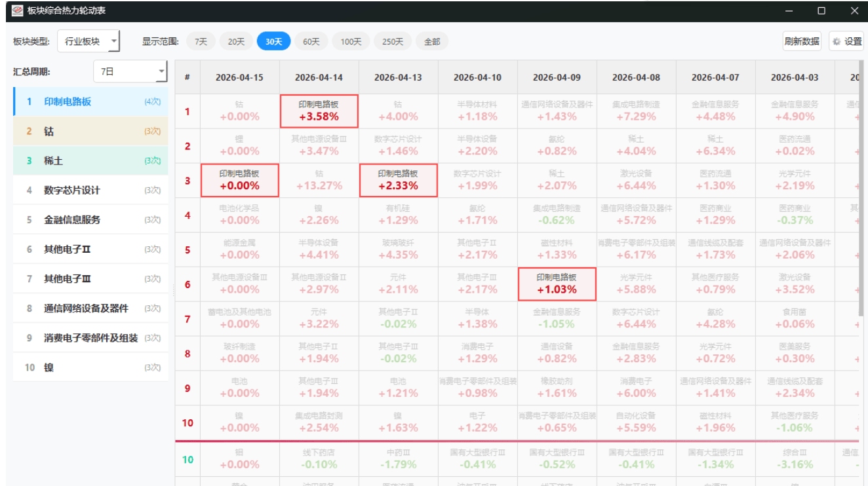The image size is (868, 486).
Task: Click the 集成电路制造 +7.29% cell
Action: [637, 111]
